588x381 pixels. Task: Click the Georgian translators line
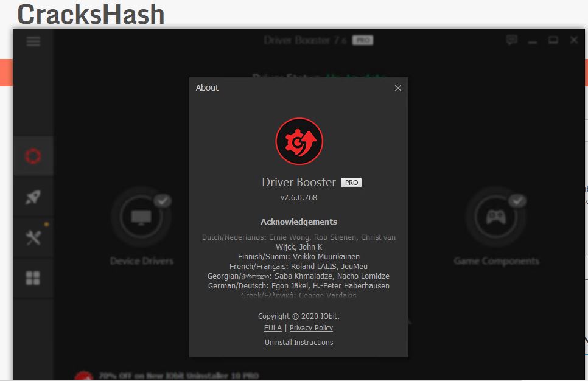point(298,276)
